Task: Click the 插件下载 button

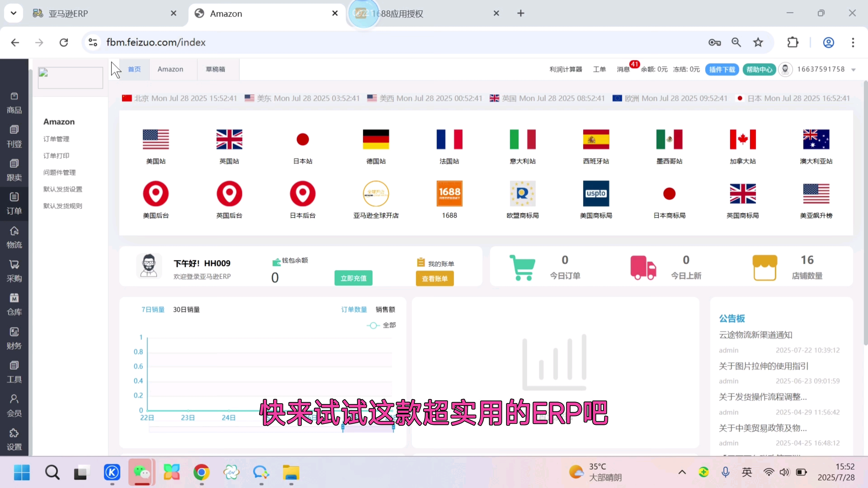Action: pos(722,70)
